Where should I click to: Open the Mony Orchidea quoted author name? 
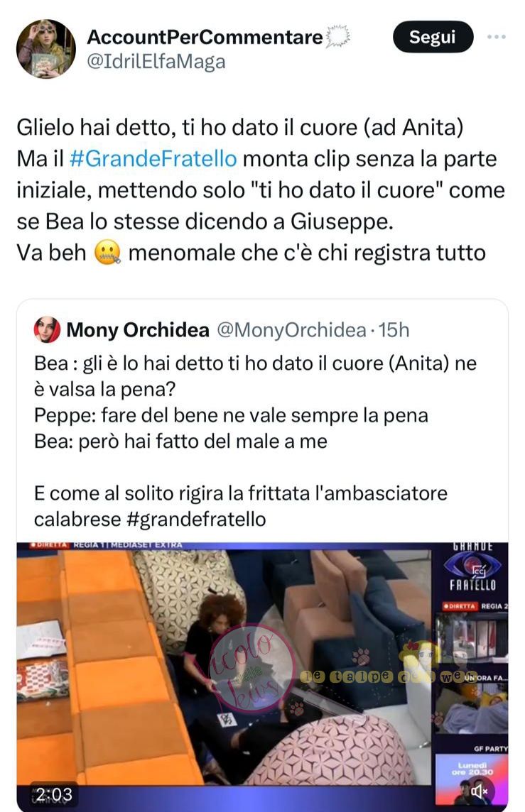click(x=138, y=330)
